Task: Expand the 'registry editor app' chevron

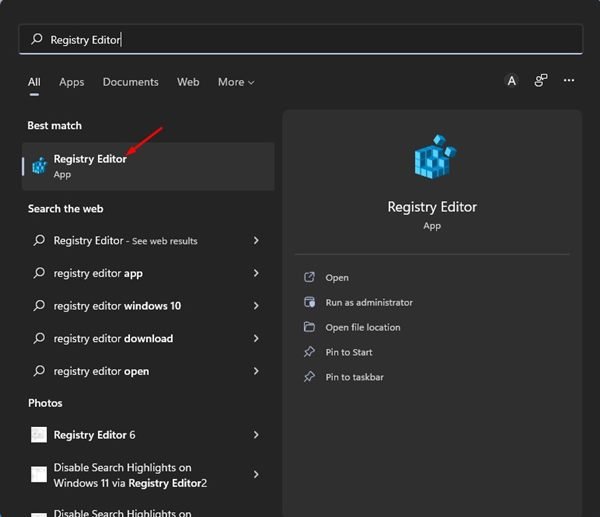Action: (256, 273)
